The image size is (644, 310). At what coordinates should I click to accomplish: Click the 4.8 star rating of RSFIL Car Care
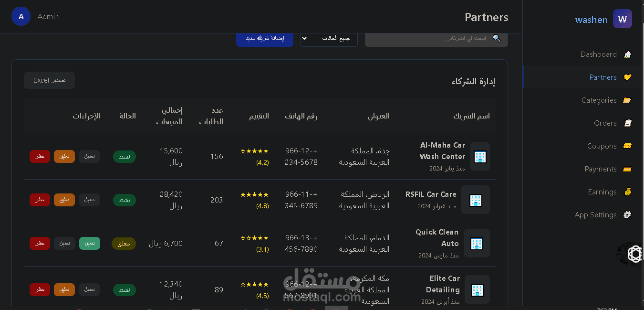(x=255, y=200)
